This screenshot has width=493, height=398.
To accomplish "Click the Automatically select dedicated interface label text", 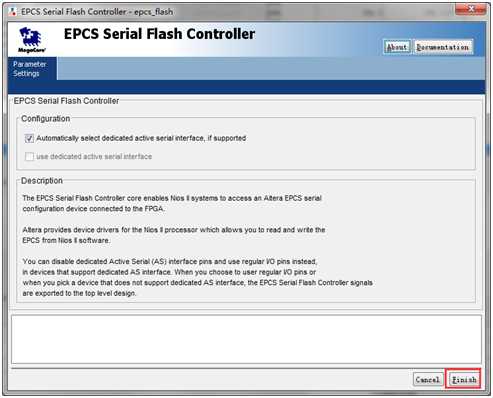I will point(141,138).
